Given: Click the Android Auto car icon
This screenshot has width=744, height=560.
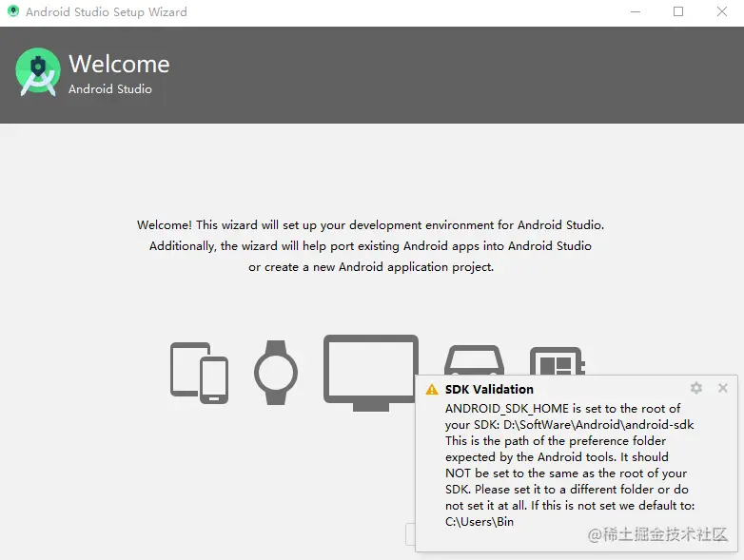Looking at the screenshot, I should click(x=474, y=360).
